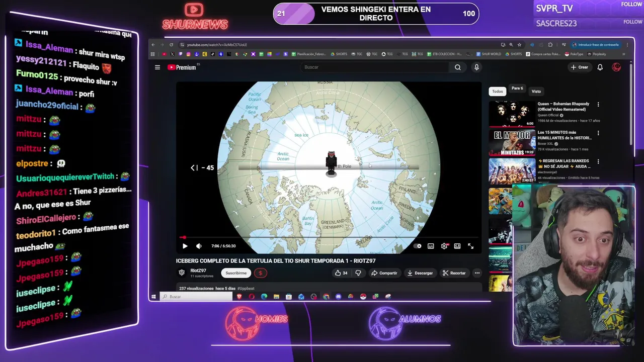Open the Windows Start menu
Viewport: 644px width, 362px height.
pos(153,297)
